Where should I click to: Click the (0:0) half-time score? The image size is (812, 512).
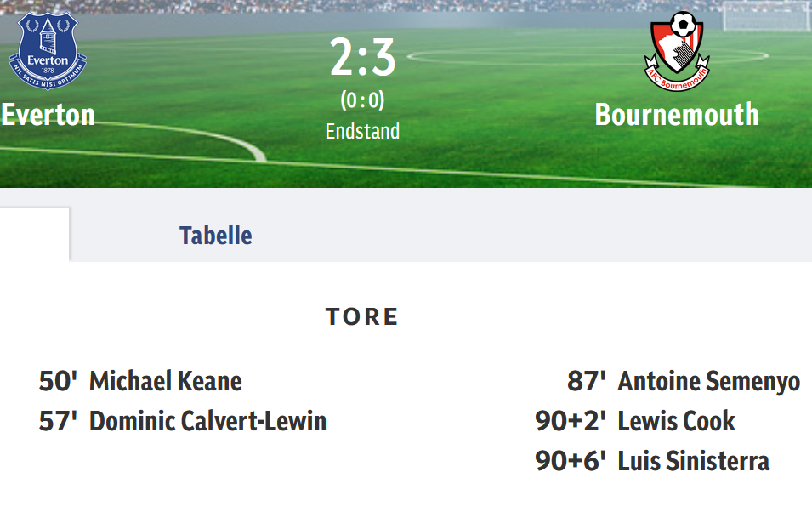click(x=363, y=100)
